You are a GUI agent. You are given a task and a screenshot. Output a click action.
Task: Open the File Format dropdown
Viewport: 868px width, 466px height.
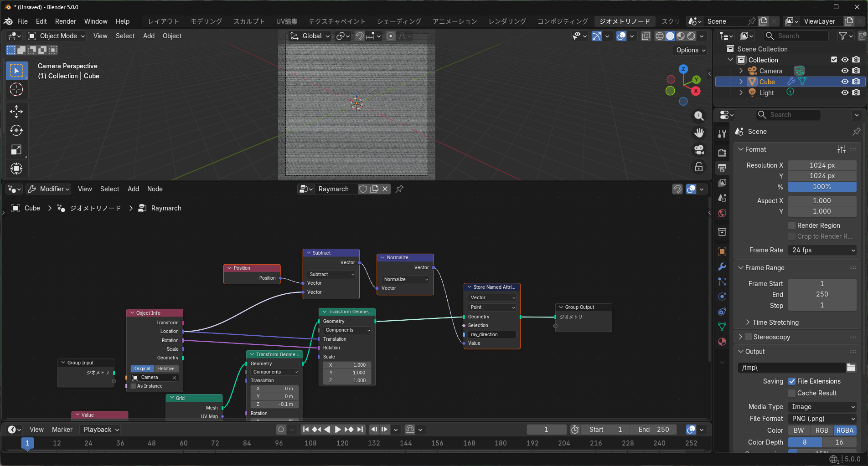(822, 419)
